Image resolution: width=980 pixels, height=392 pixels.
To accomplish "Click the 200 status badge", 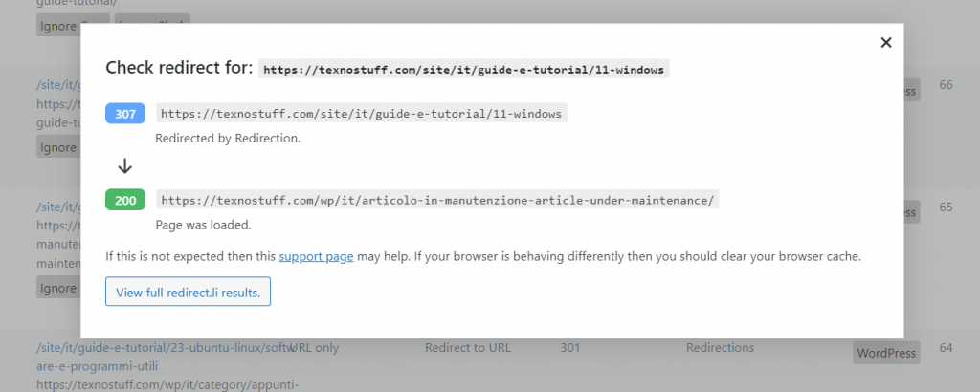I will pyautogui.click(x=125, y=200).
